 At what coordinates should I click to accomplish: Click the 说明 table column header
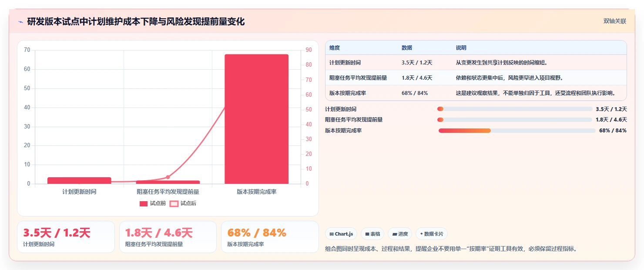coord(461,48)
